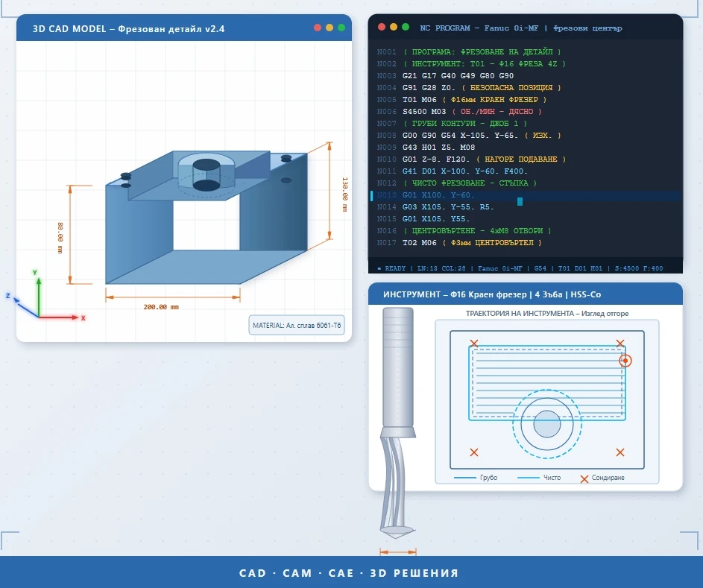
Task: Select the 80.00 mm dimension label
Action: [x=60, y=237]
